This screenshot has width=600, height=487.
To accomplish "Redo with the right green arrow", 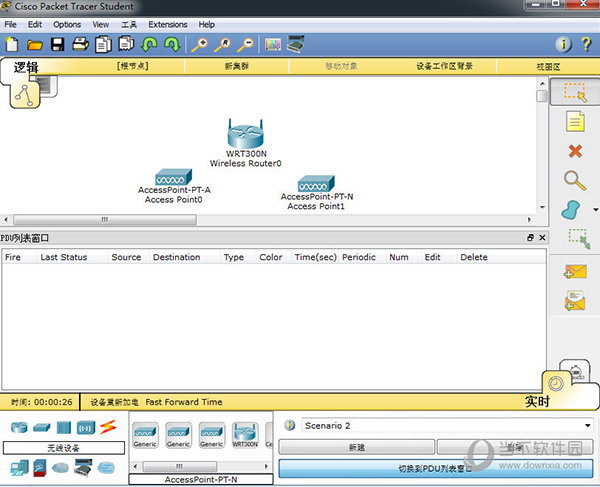I will pyautogui.click(x=172, y=44).
